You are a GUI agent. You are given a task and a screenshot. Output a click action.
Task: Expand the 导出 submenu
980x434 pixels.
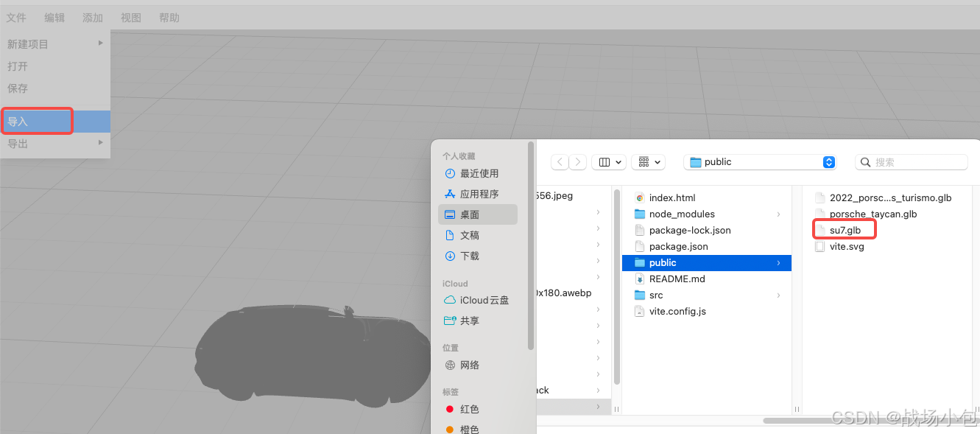coord(55,144)
